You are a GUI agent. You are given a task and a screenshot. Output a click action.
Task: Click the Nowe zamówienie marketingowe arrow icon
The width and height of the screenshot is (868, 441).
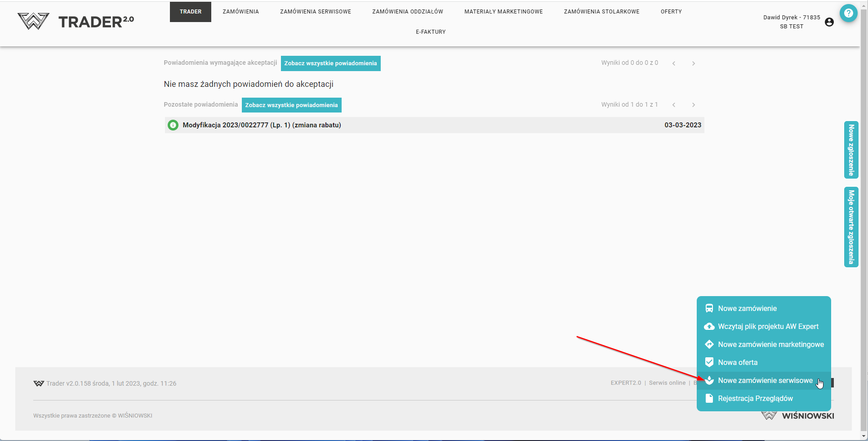coord(709,344)
